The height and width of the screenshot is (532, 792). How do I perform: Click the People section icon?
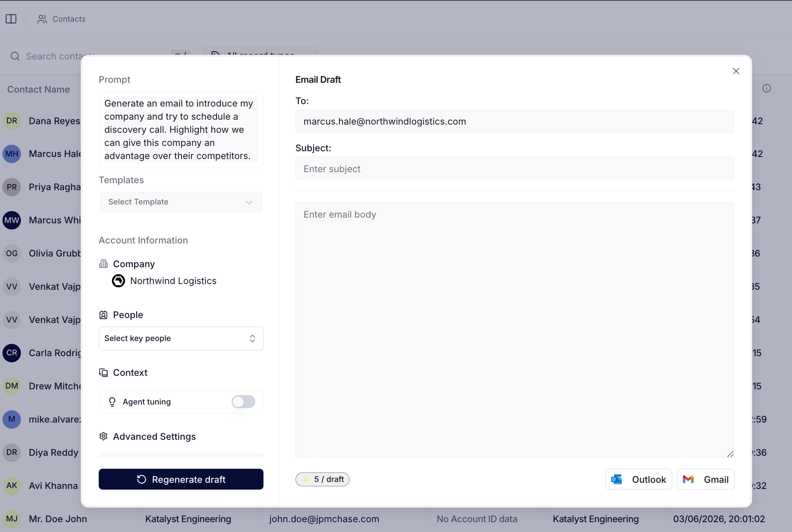click(x=103, y=315)
